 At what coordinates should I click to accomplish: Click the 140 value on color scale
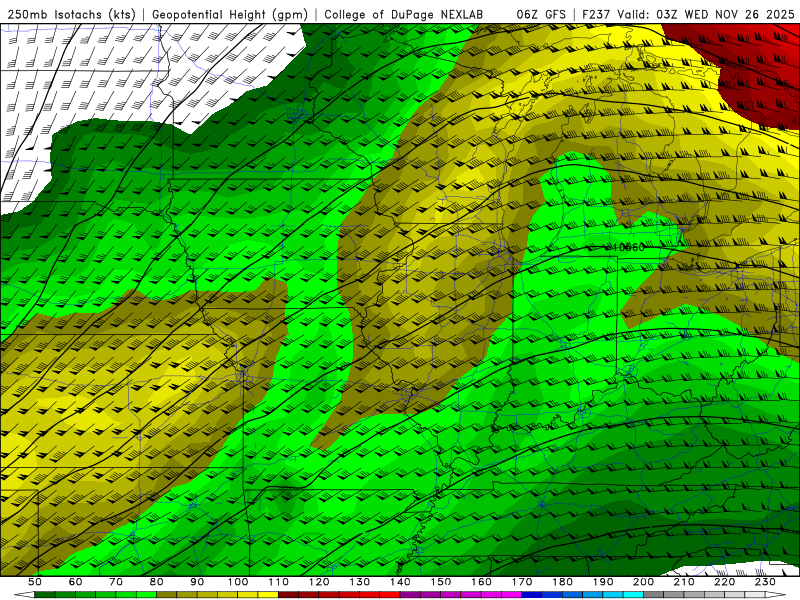[x=400, y=582]
